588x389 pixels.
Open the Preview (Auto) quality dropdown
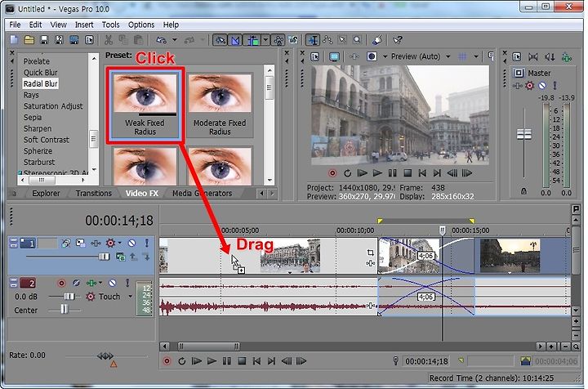pos(448,56)
